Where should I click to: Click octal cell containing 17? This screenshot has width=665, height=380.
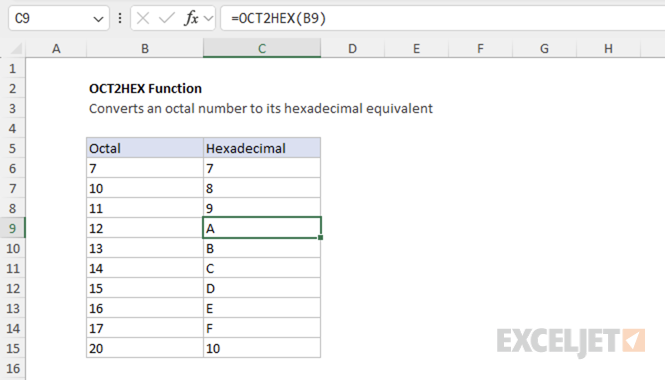(145, 328)
